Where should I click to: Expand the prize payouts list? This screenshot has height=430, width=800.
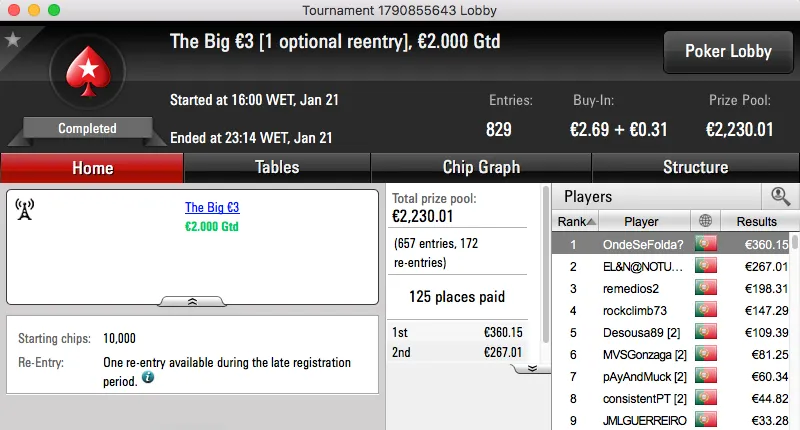click(x=532, y=367)
